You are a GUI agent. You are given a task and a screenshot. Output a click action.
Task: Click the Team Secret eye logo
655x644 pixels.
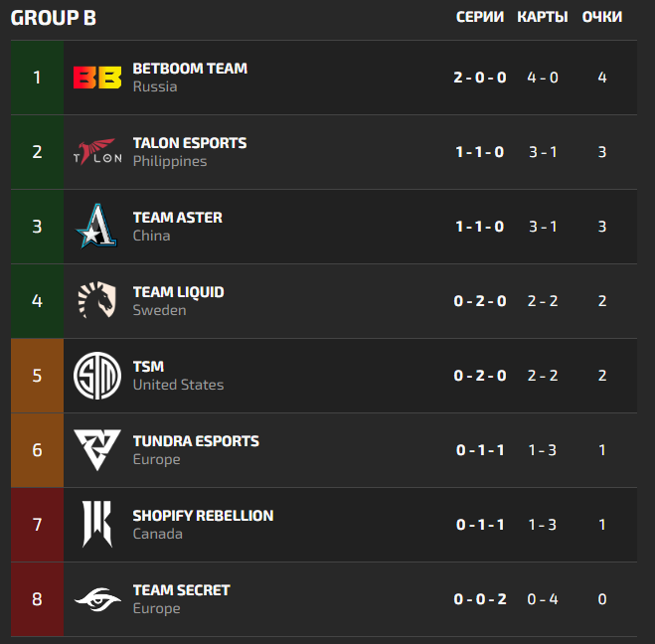[97, 599]
